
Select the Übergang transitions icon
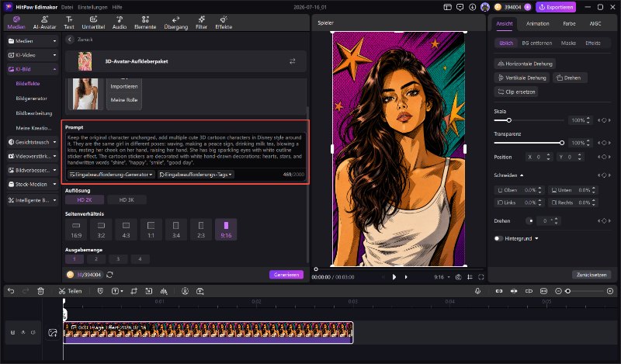pyautogui.click(x=176, y=23)
